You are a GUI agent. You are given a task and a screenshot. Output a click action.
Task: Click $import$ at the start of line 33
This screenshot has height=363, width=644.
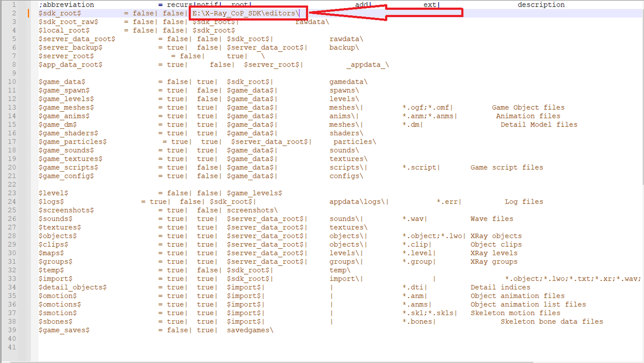click(56, 278)
